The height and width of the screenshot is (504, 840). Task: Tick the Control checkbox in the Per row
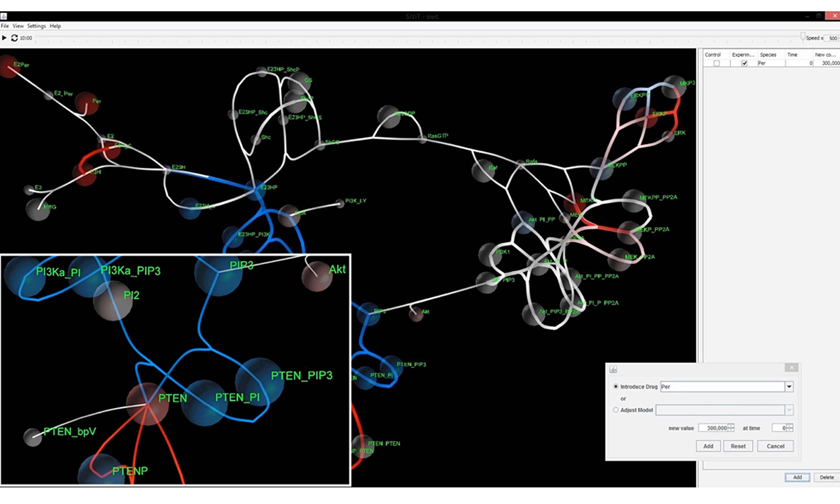tap(716, 63)
